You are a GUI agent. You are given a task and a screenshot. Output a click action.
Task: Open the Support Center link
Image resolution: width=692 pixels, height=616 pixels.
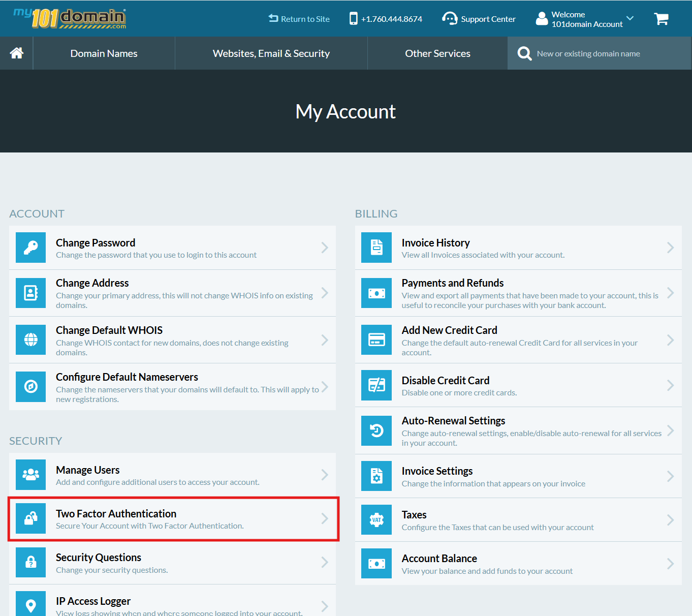click(x=479, y=19)
